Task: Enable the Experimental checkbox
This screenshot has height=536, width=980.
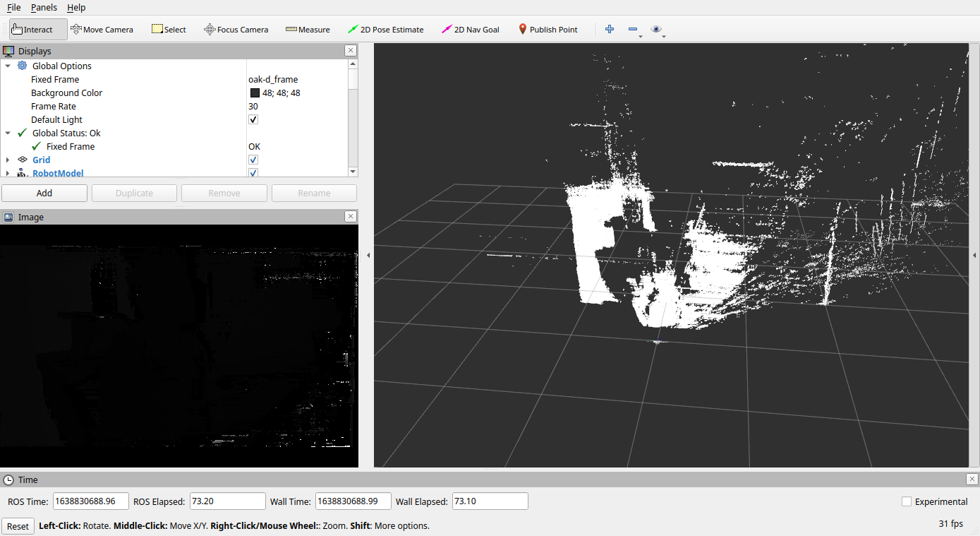Action: click(x=907, y=501)
